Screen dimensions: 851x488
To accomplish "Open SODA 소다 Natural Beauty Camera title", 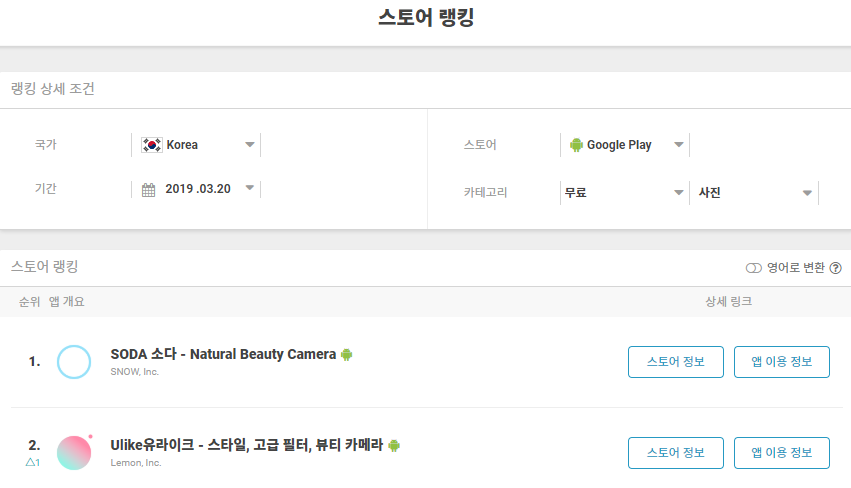I will coord(223,354).
